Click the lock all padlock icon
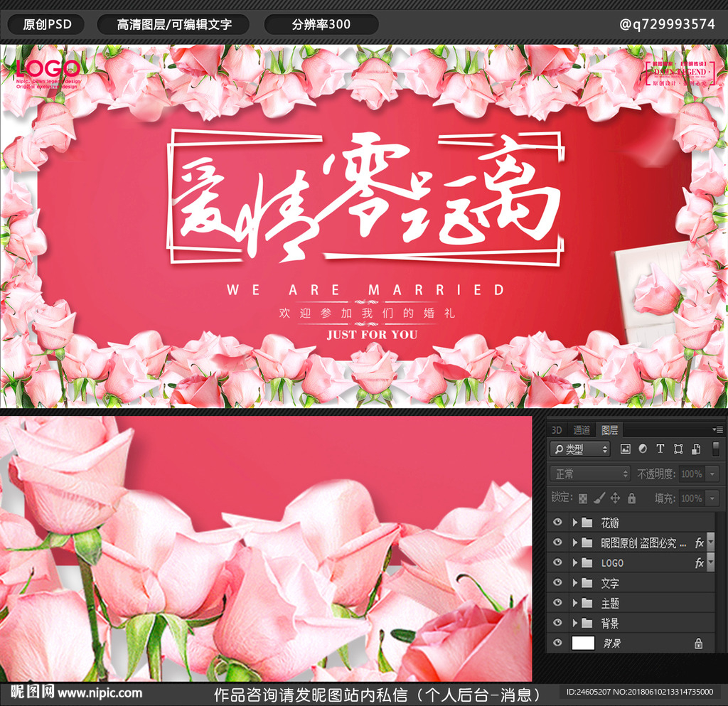This screenshot has width=728, height=706. click(x=631, y=498)
